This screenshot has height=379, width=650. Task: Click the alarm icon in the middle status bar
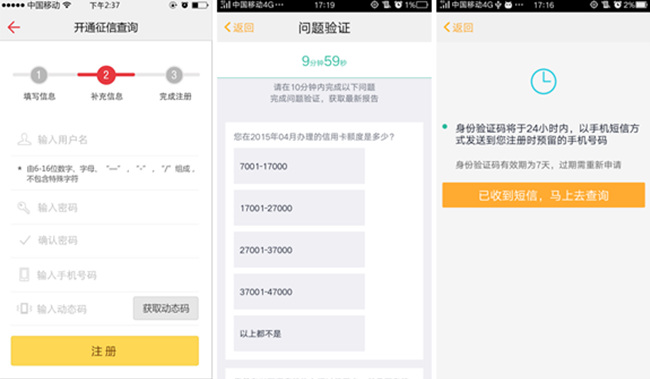[x=398, y=5]
